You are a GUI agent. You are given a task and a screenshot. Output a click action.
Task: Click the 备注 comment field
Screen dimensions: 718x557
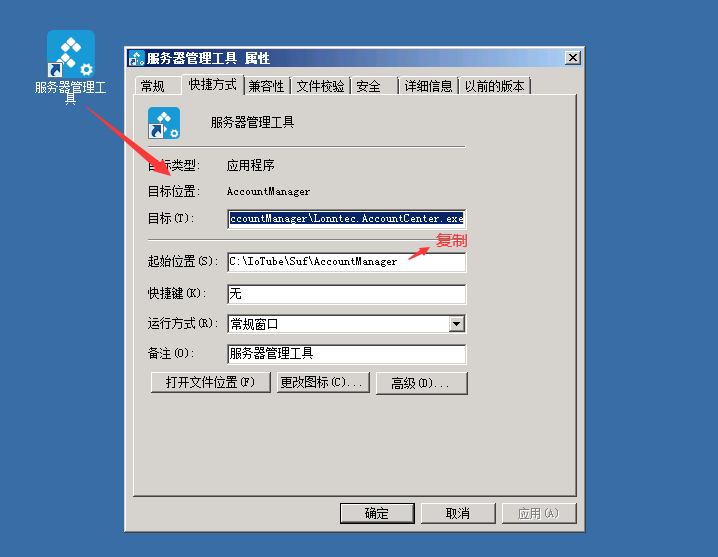coord(347,354)
